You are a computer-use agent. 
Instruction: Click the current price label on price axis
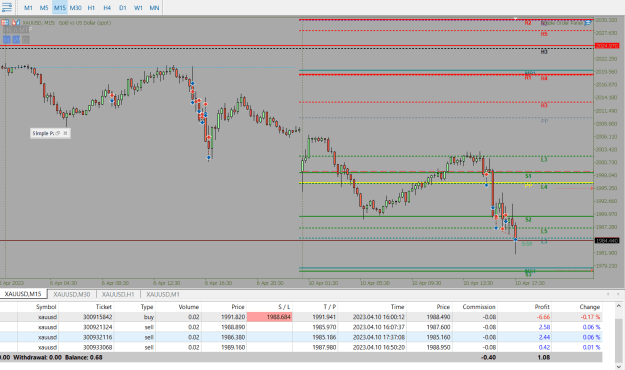coord(607,240)
